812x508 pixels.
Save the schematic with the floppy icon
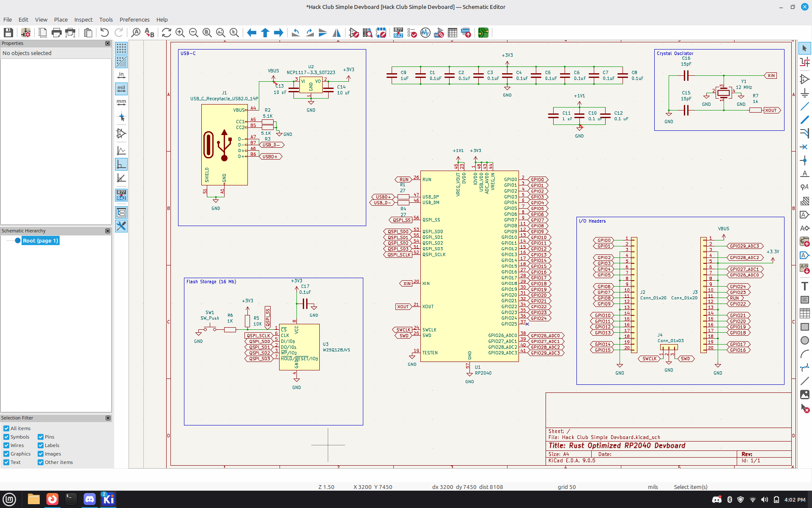coord(8,33)
